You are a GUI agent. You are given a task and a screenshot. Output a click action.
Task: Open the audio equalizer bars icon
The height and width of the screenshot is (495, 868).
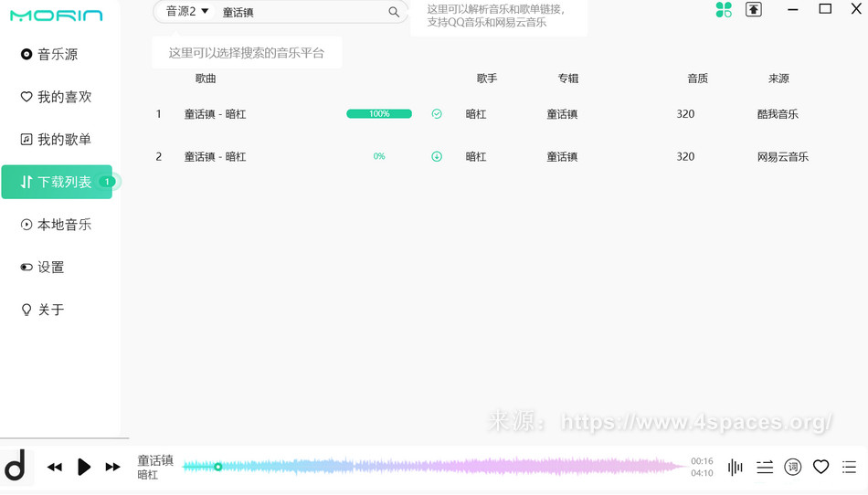(x=736, y=468)
